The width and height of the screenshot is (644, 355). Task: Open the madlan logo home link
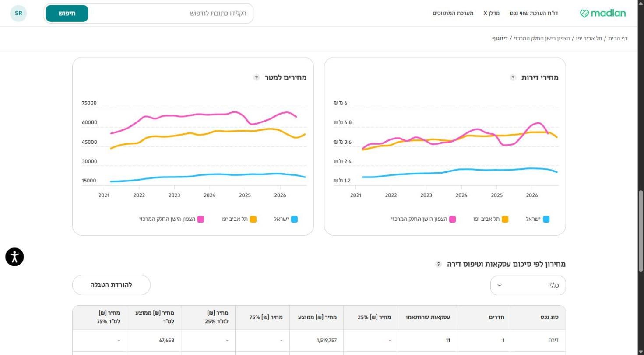(603, 13)
